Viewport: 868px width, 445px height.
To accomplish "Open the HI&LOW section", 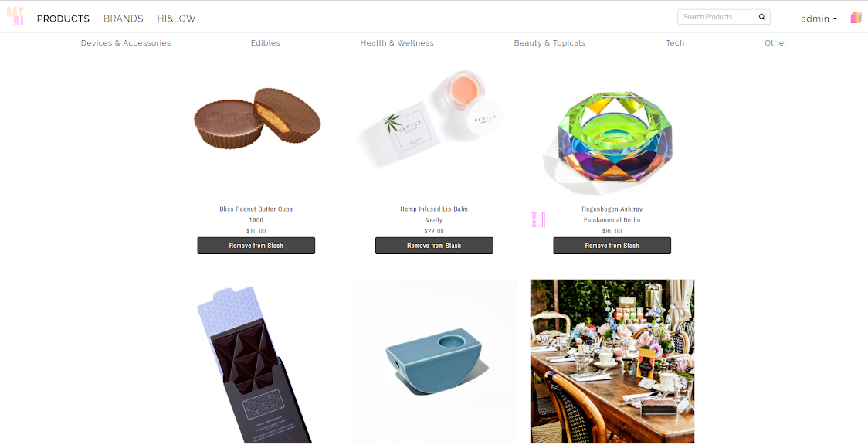I will tap(177, 19).
